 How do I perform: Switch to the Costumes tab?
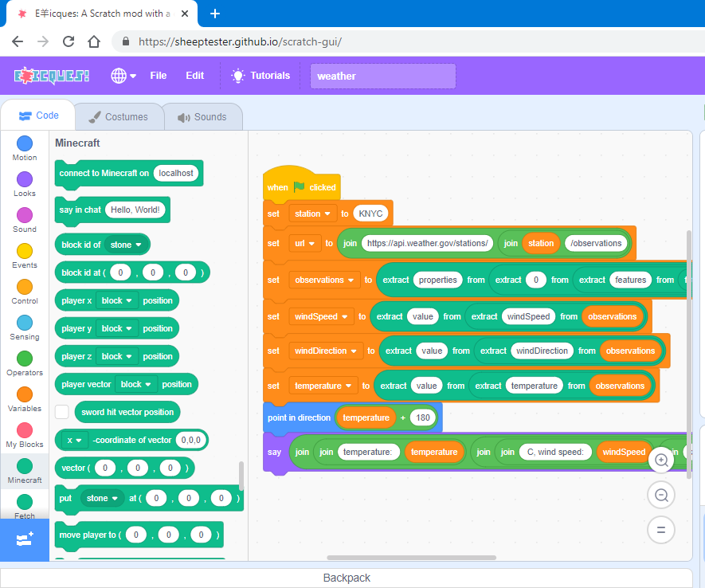click(x=118, y=116)
